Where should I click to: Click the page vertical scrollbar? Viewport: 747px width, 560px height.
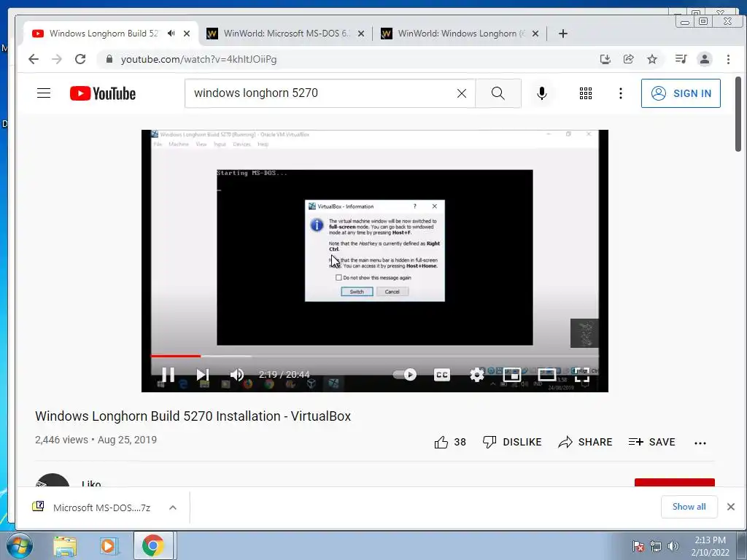point(738,114)
